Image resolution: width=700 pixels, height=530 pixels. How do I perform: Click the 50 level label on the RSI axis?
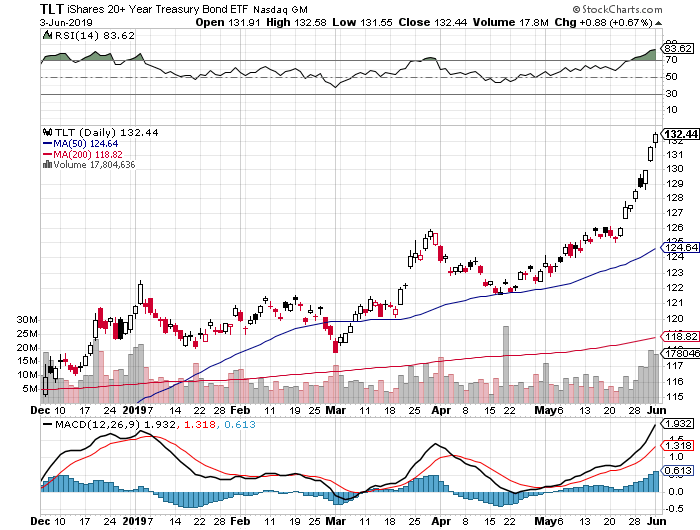[x=671, y=77]
